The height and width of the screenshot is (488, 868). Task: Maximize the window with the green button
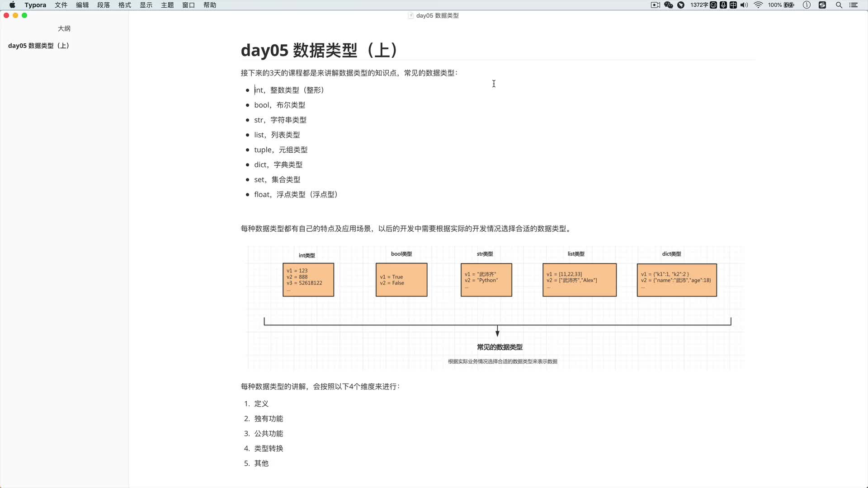tap(24, 15)
